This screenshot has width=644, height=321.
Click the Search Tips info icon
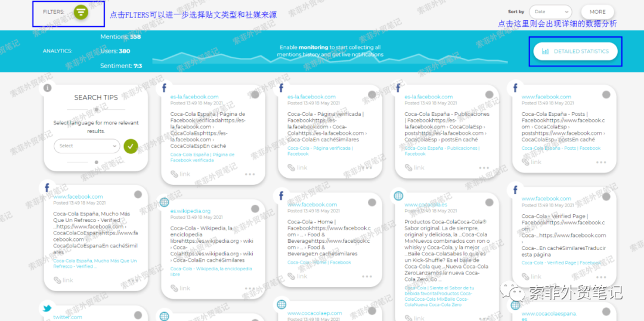tap(48, 88)
